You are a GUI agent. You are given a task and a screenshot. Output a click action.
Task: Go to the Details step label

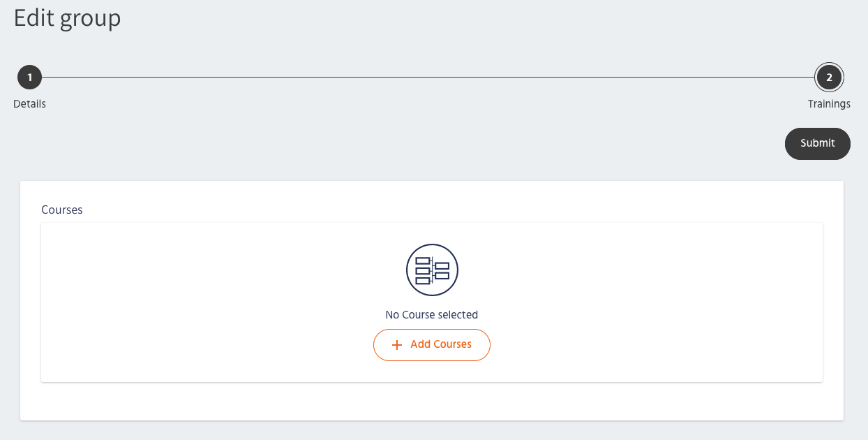30,104
